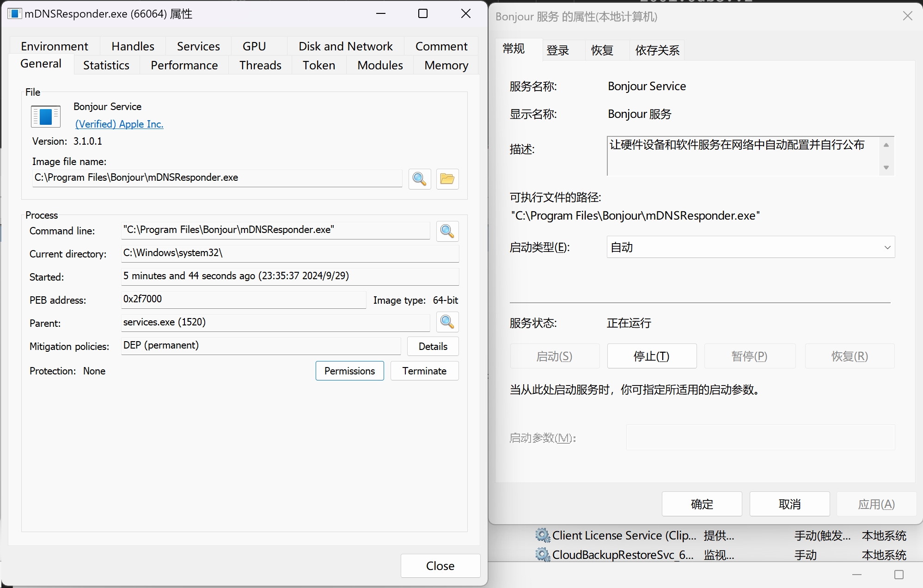The height and width of the screenshot is (588, 923).
Task: Open the Disk and Network tab
Action: [345, 46]
